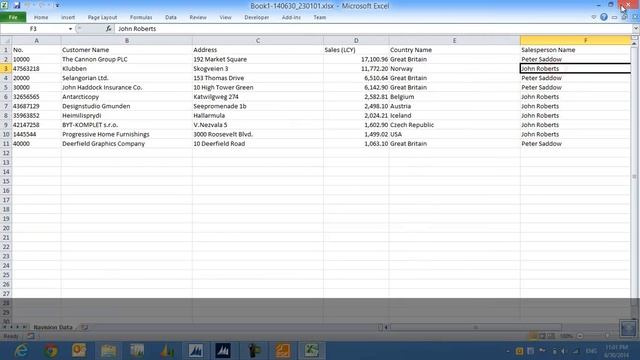This screenshot has height=360, width=640.
Task: Open Internet Explorer from the taskbar
Action: (x=21, y=351)
